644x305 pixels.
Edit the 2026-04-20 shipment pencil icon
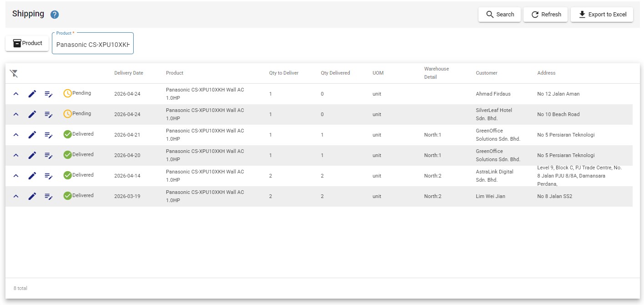click(32, 156)
